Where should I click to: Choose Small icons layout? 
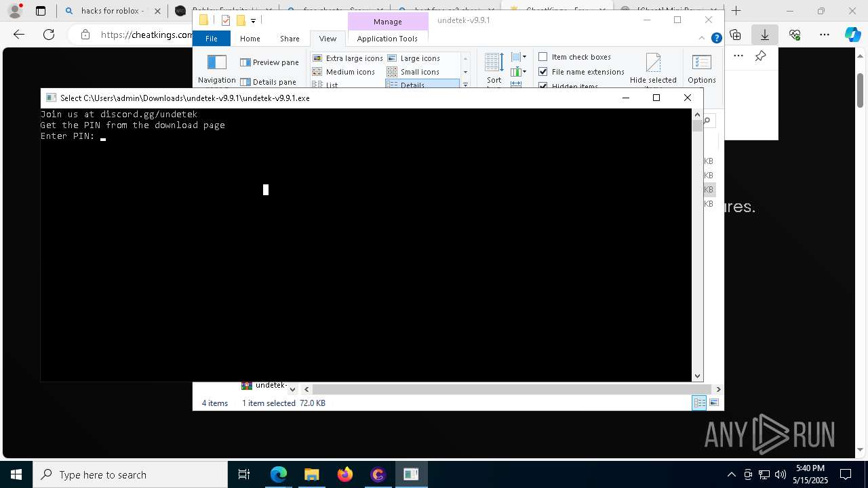pyautogui.click(x=413, y=72)
